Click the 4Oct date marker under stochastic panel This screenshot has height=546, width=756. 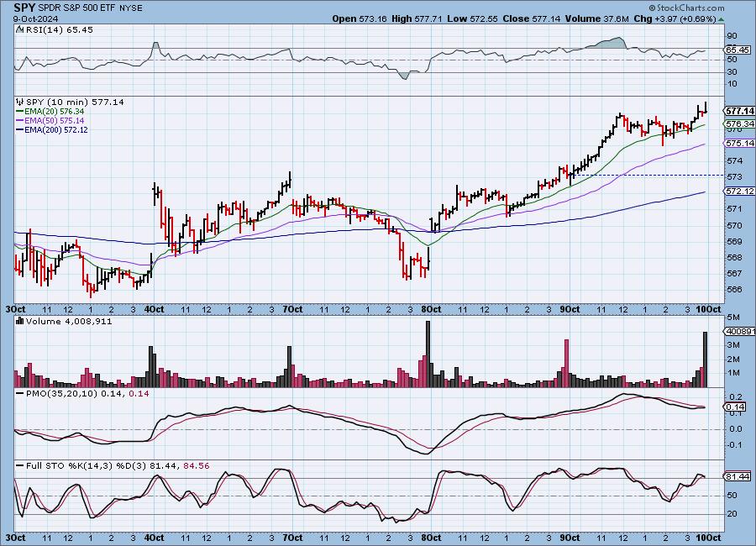[x=154, y=538]
